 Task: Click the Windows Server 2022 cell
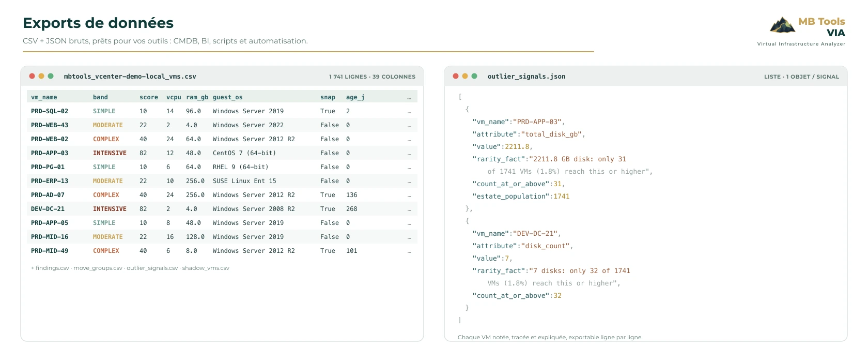tap(248, 125)
